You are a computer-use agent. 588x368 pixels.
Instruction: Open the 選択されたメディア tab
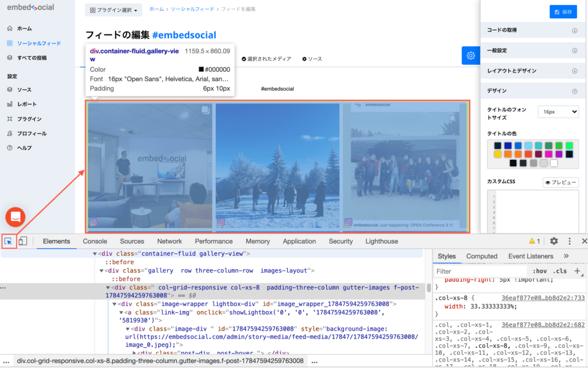point(266,59)
